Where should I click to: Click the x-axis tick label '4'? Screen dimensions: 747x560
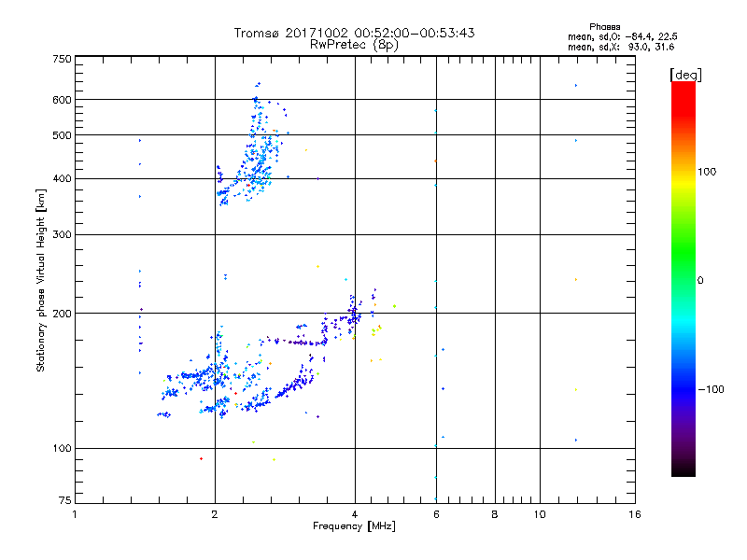click(355, 514)
